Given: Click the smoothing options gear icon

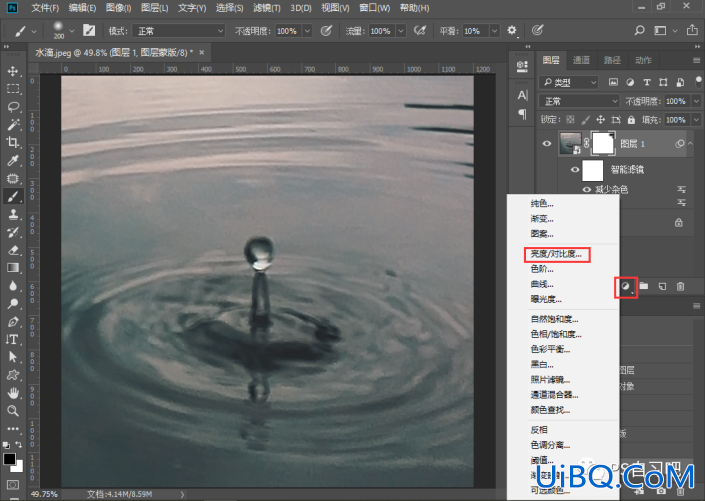Looking at the screenshot, I should (512, 31).
